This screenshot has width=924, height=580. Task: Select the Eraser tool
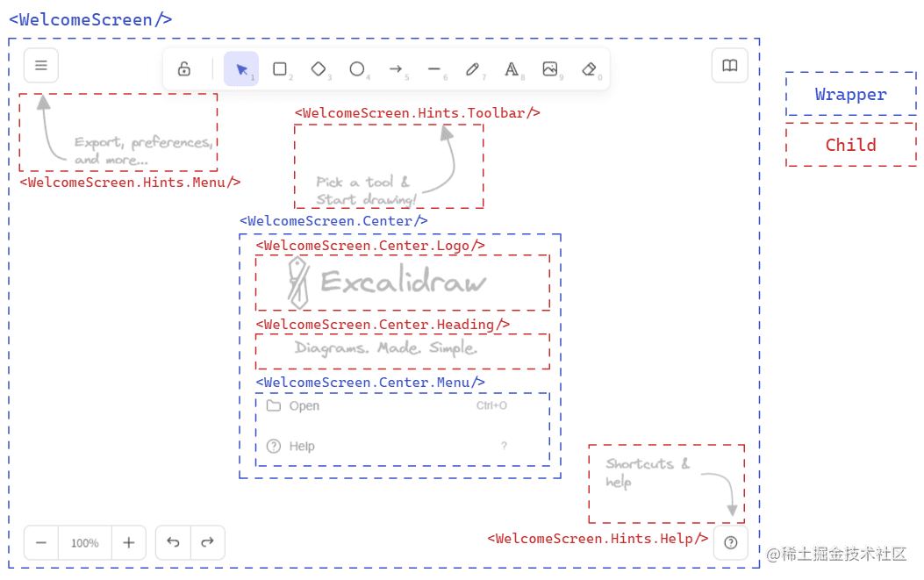(x=589, y=69)
